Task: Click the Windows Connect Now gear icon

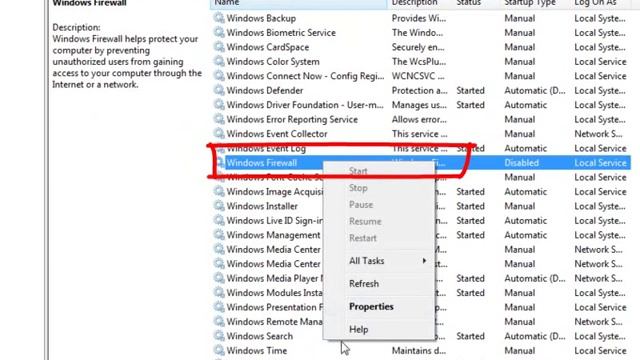Action: coord(219,76)
